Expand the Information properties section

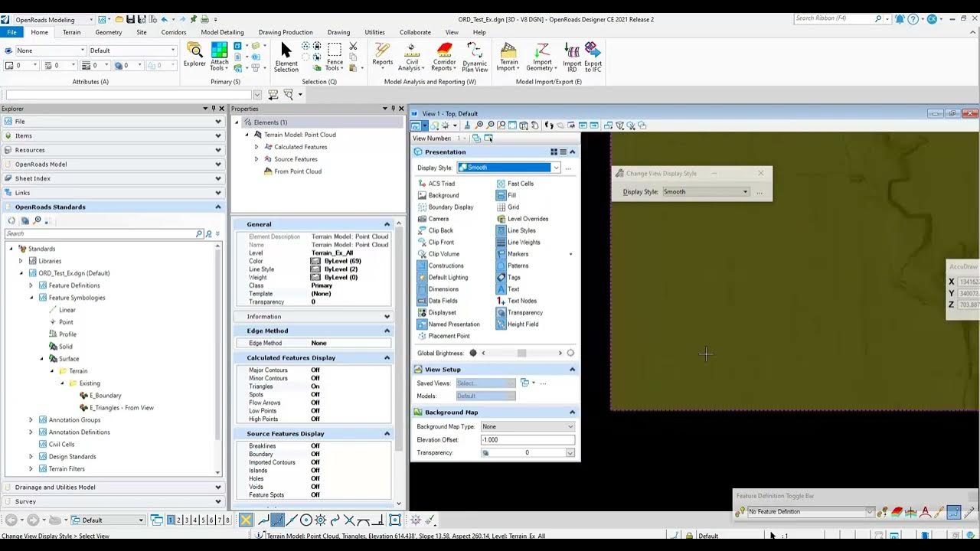click(x=387, y=317)
